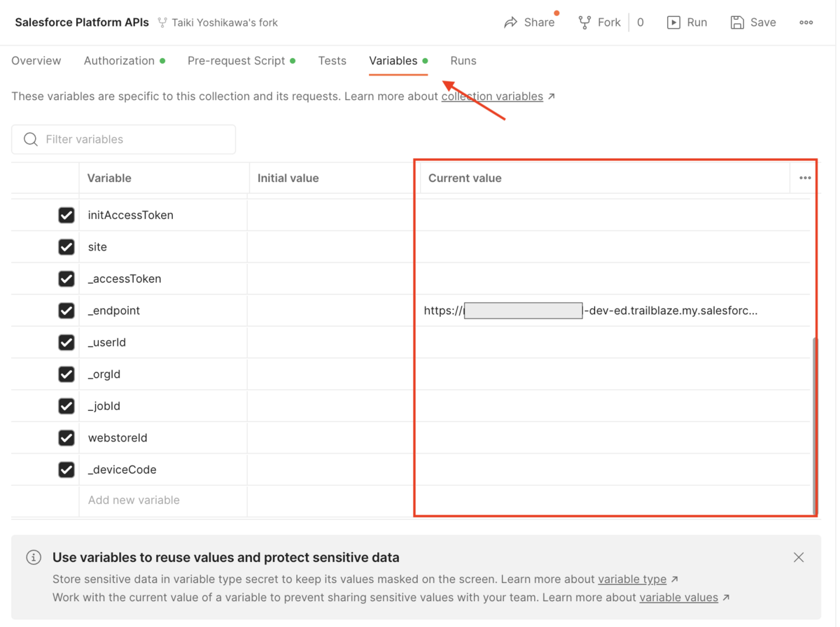Dismiss the variables tip banner
Screen dimensions: 840x627
tap(799, 558)
